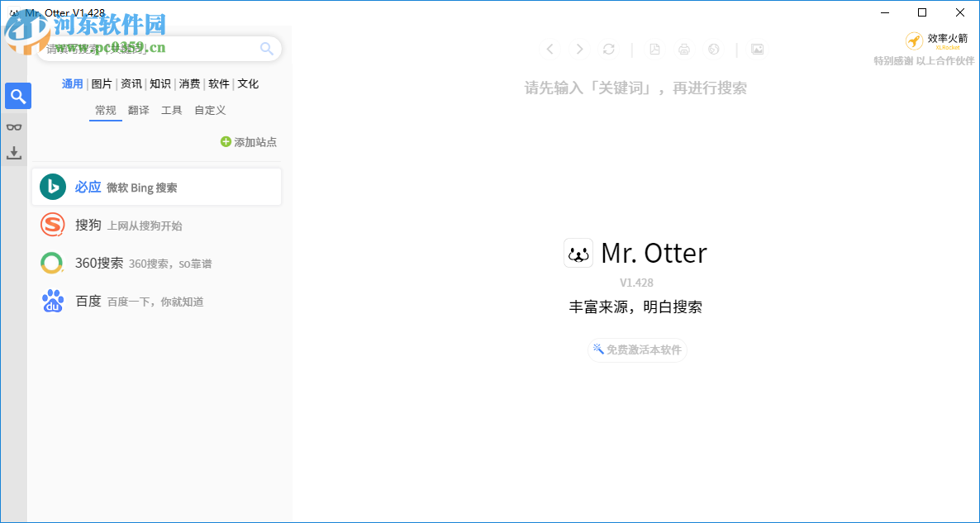Open the 翻译 tab

point(138,109)
